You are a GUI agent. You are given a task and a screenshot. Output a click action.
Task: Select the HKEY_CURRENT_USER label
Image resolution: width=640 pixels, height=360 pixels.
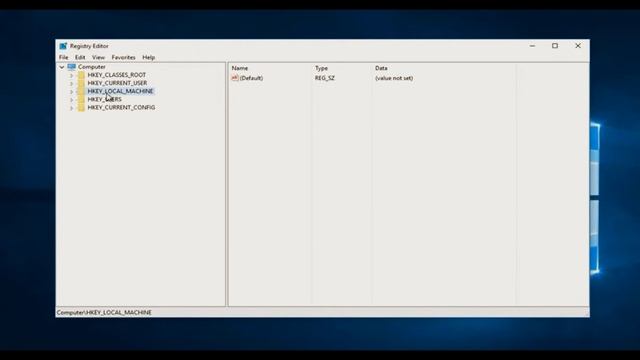pyautogui.click(x=117, y=83)
